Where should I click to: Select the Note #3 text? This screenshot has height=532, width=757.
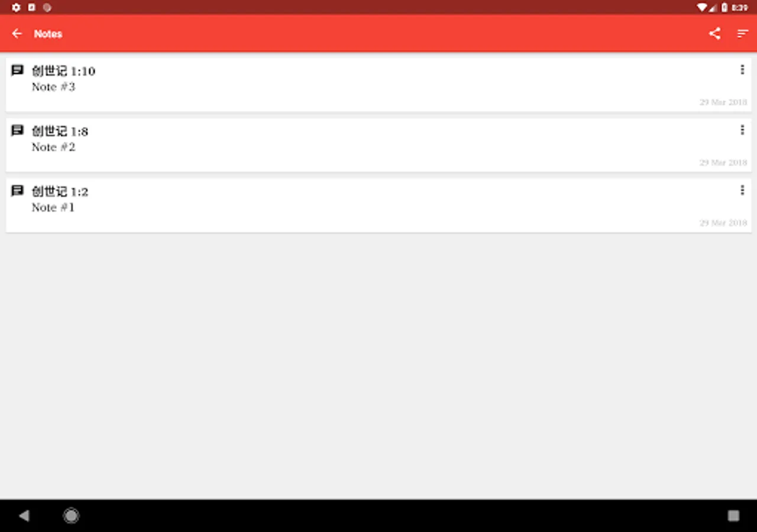pos(54,87)
